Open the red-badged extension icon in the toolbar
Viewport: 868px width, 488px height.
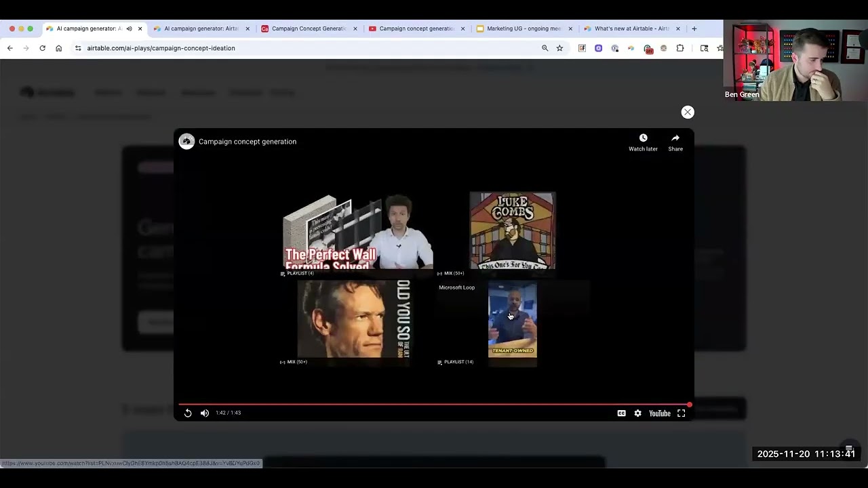648,49
